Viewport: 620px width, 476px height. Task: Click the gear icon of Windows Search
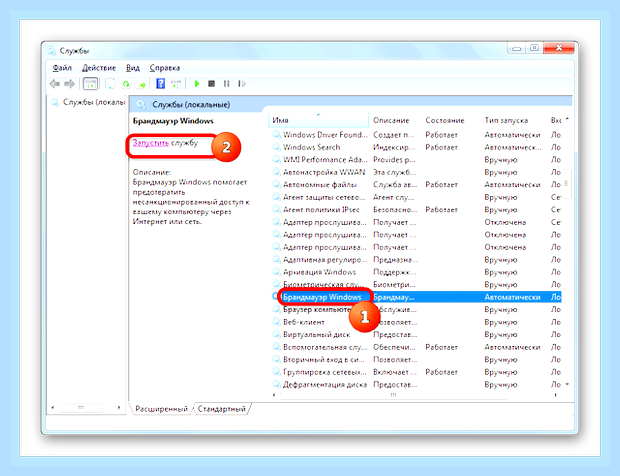pyautogui.click(x=276, y=147)
